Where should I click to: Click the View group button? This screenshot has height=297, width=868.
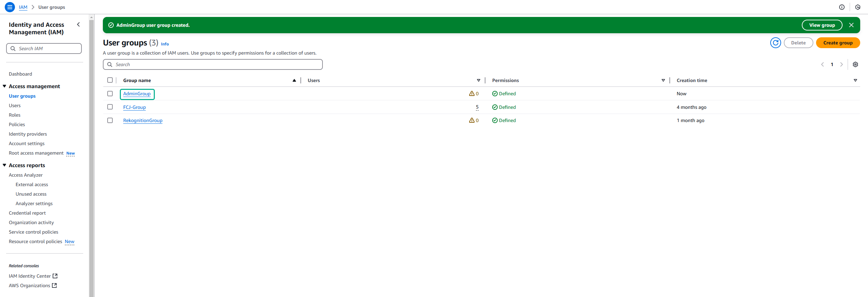click(x=822, y=25)
